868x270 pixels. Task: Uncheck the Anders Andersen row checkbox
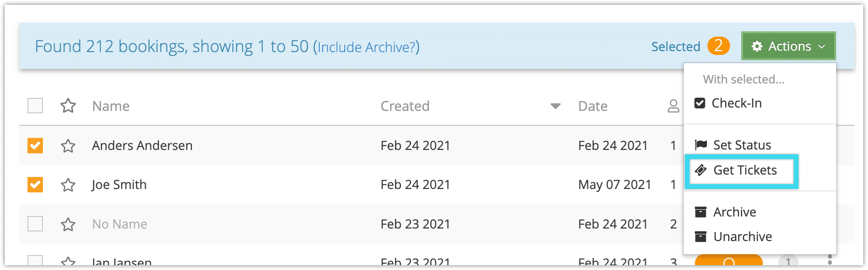coord(35,146)
